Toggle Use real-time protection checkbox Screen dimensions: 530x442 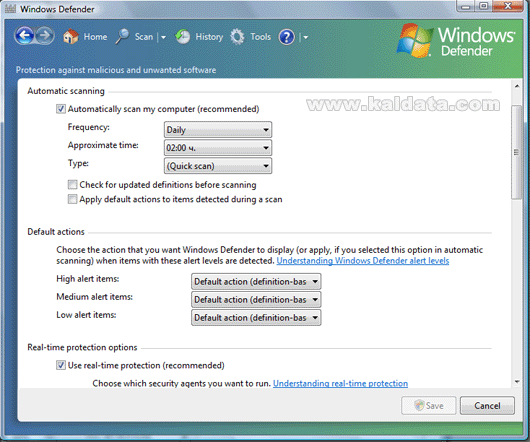61,365
